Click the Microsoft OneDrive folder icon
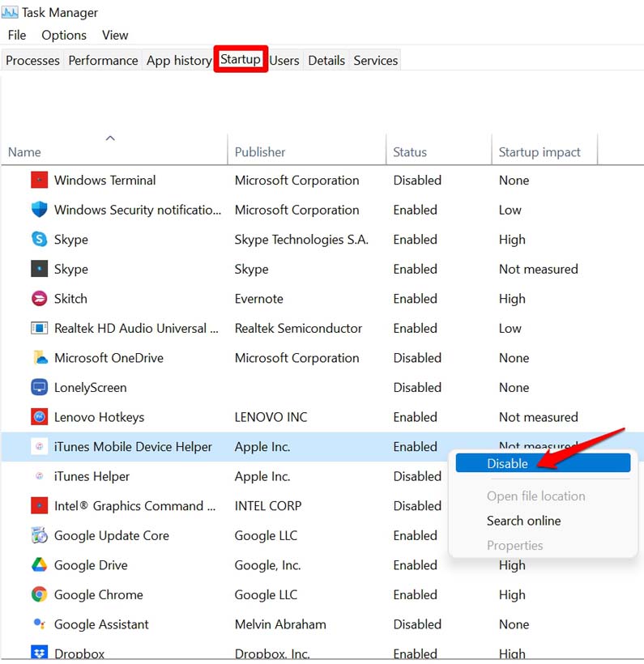This screenshot has width=644, height=664. pyautogui.click(x=39, y=358)
